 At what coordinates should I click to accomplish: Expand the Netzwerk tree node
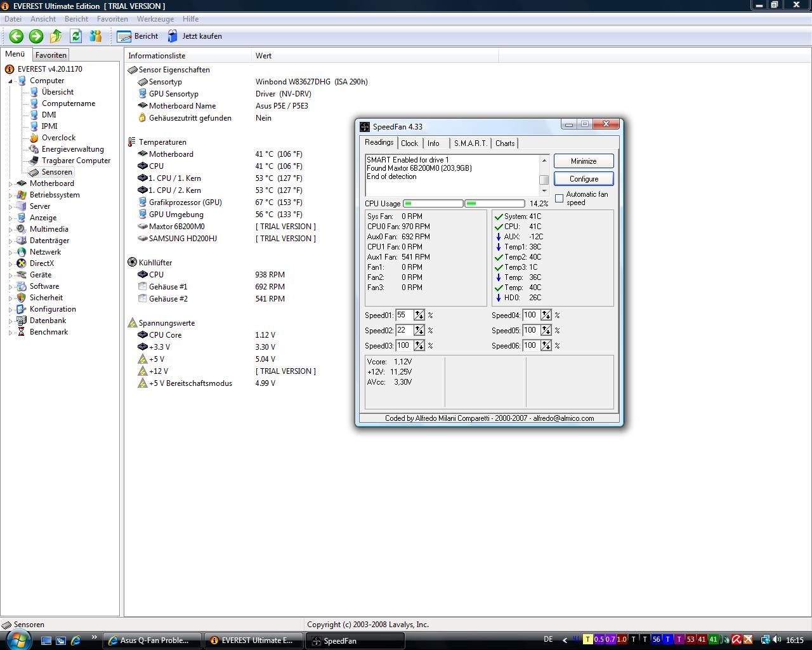pos(10,253)
